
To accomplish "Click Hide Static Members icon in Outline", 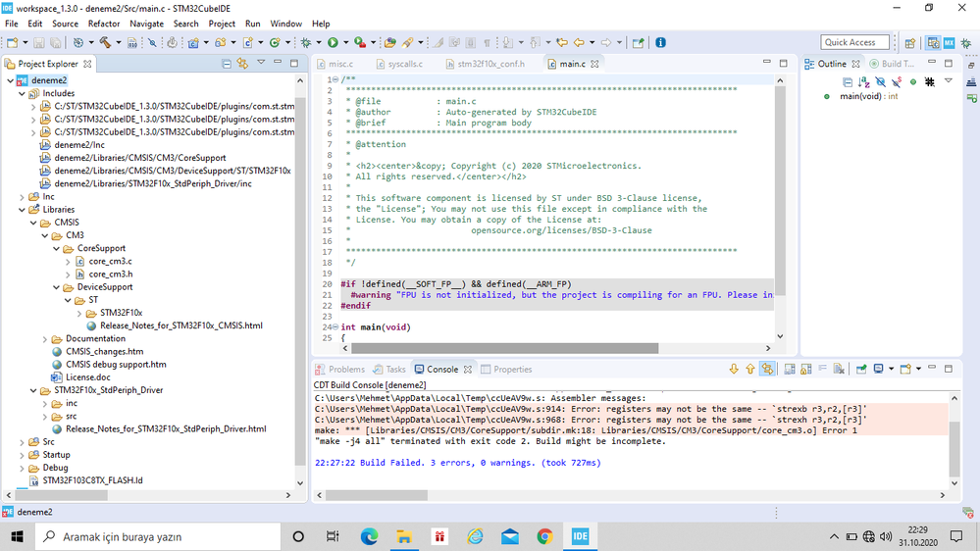I will pos(897,81).
